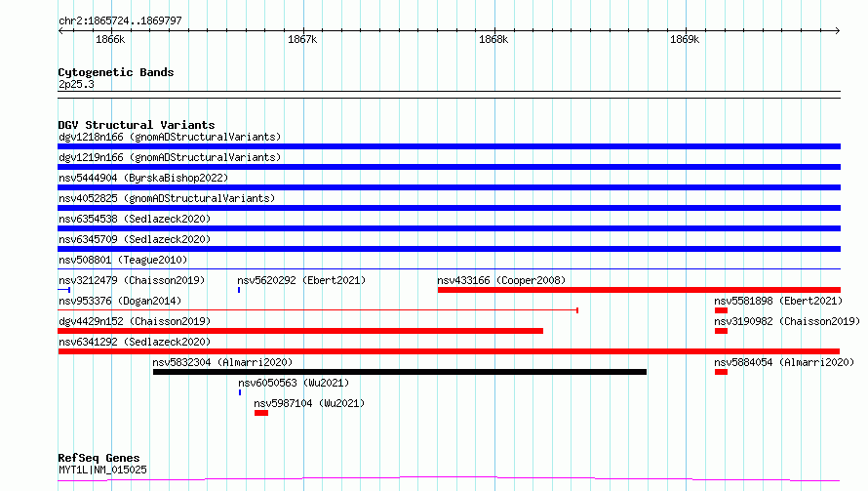Click the chr2:1865724..1869797 region label
Screen dimensions: 868x491
tap(120, 20)
